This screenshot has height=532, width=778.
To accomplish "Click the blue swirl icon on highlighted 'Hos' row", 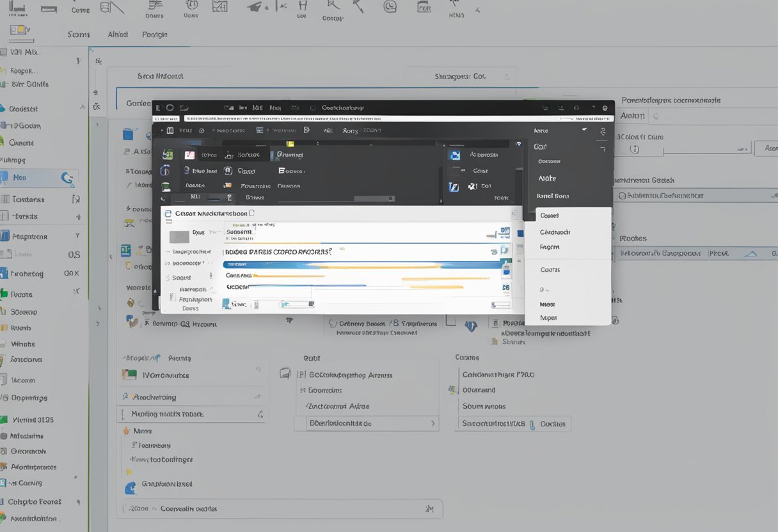I will pos(67,179).
